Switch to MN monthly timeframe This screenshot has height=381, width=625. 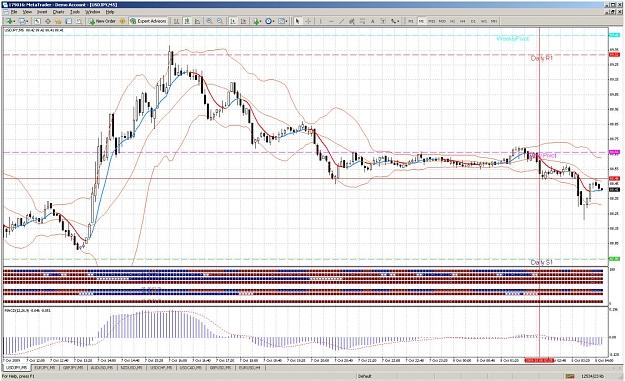(x=494, y=21)
